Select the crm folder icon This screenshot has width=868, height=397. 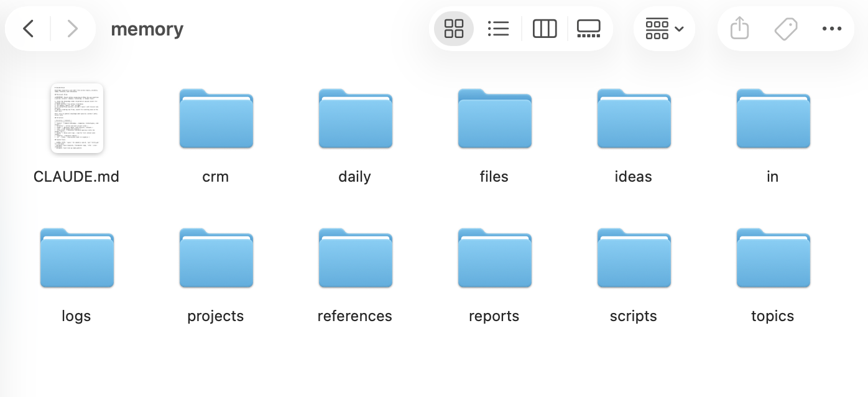(216, 118)
